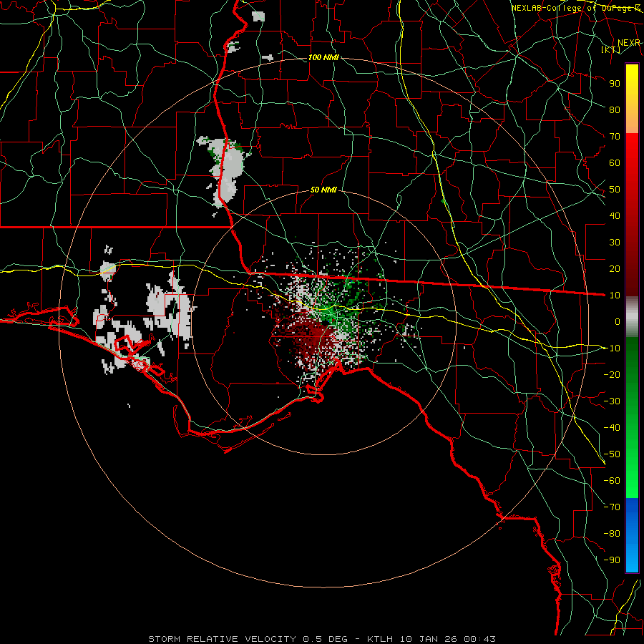Click the -60 value on velocity scale
The image size is (644, 644).
[x=612, y=481]
